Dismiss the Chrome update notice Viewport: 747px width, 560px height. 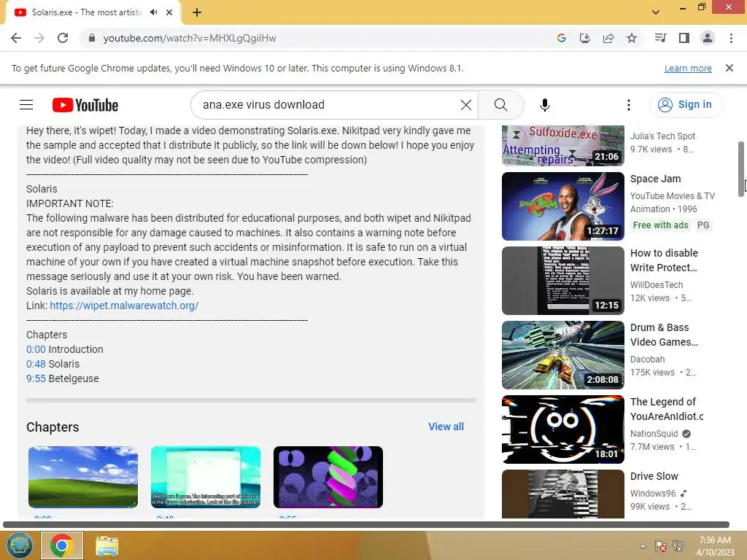pyautogui.click(x=729, y=68)
